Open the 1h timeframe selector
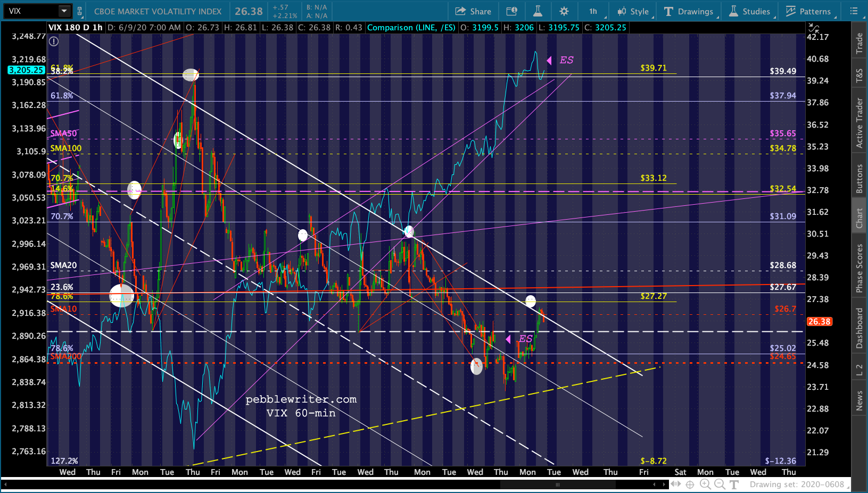 pos(594,11)
